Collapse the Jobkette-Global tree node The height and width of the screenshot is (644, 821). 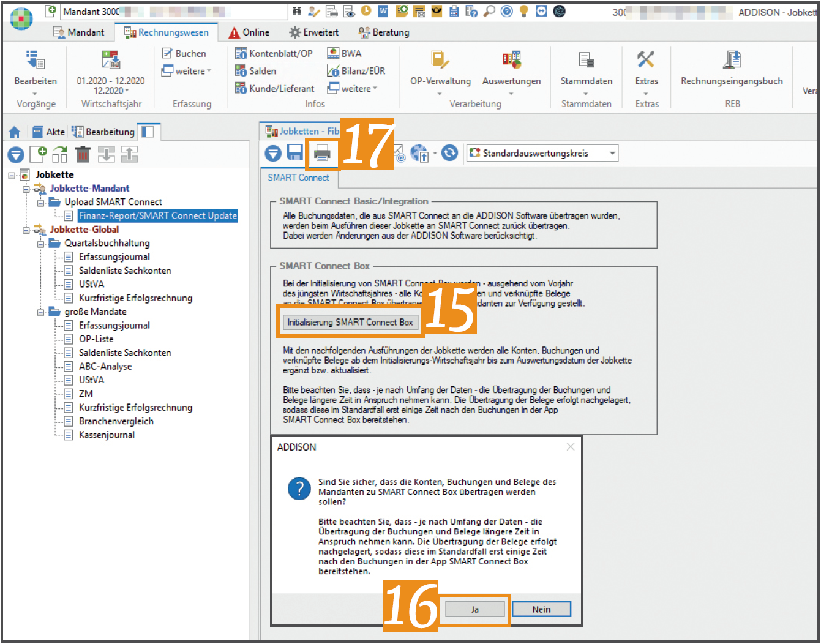[x=26, y=230]
